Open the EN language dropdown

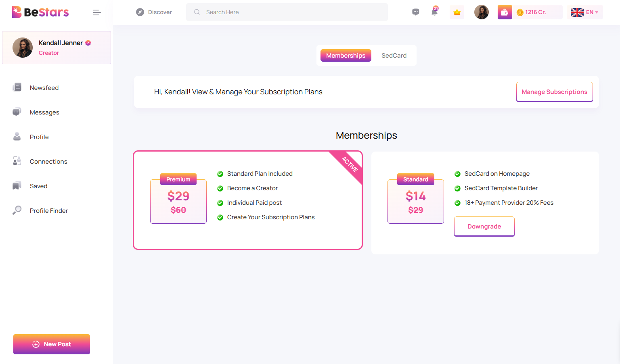584,12
